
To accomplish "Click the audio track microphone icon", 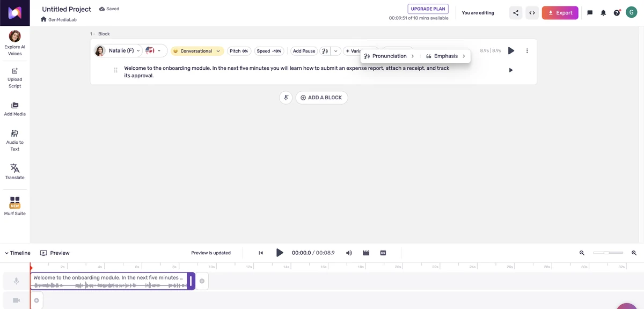I will click(16, 281).
